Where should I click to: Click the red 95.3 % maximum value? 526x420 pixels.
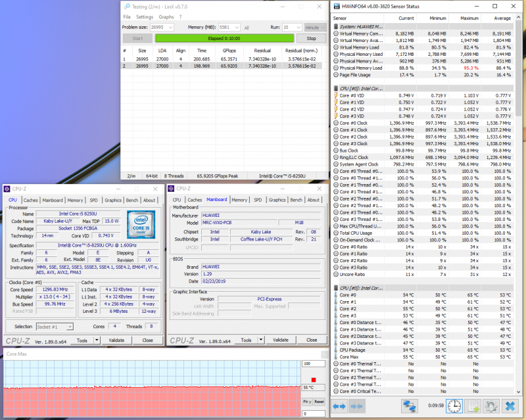471,68
